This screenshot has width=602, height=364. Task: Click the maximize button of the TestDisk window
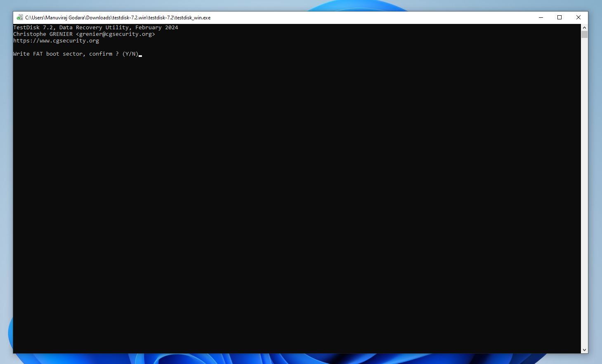(560, 17)
